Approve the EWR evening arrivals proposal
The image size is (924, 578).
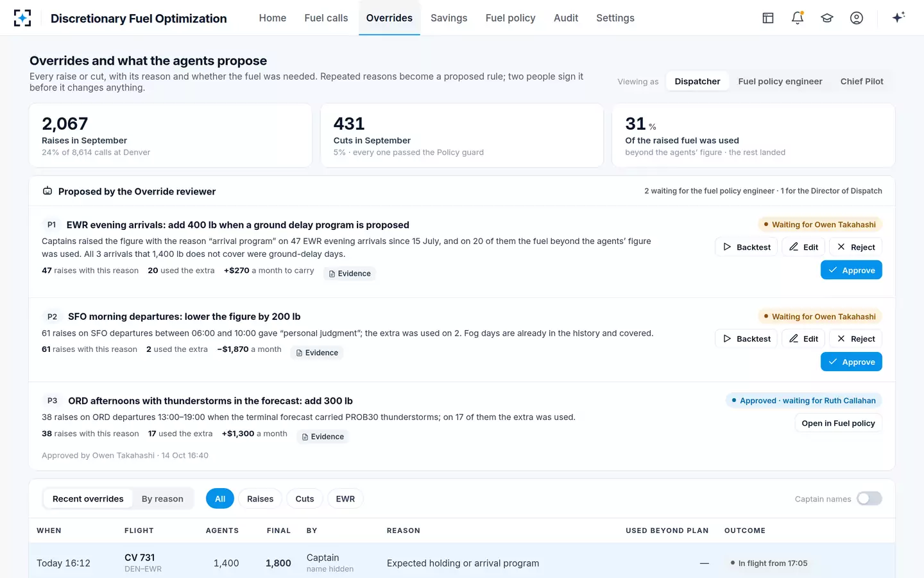coord(851,270)
